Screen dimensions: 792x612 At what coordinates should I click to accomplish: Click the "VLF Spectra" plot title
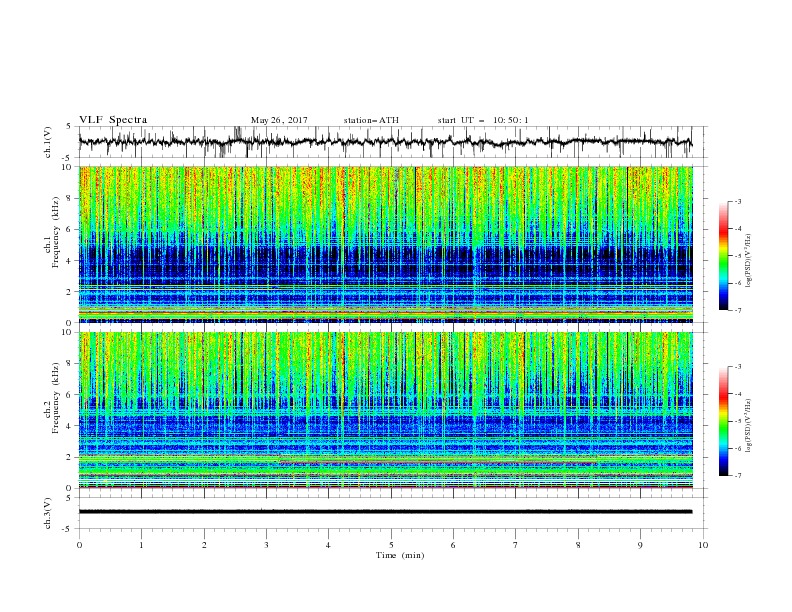click(x=113, y=120)
